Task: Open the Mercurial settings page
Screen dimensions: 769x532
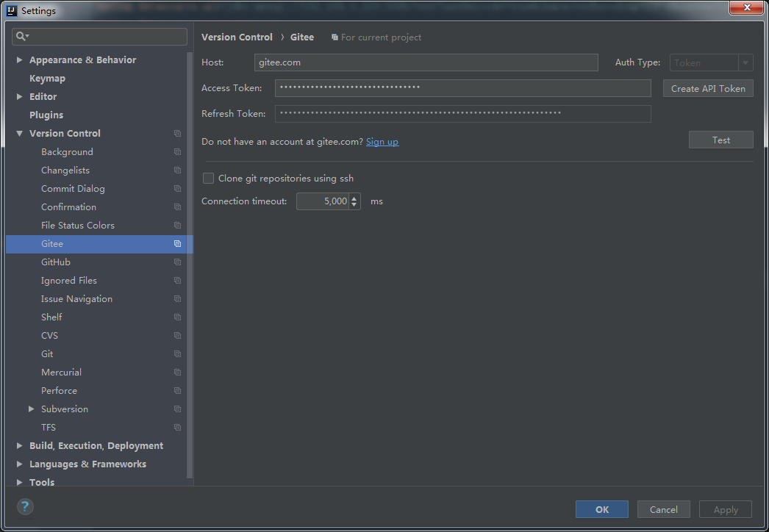Action: tap(61, 373)
